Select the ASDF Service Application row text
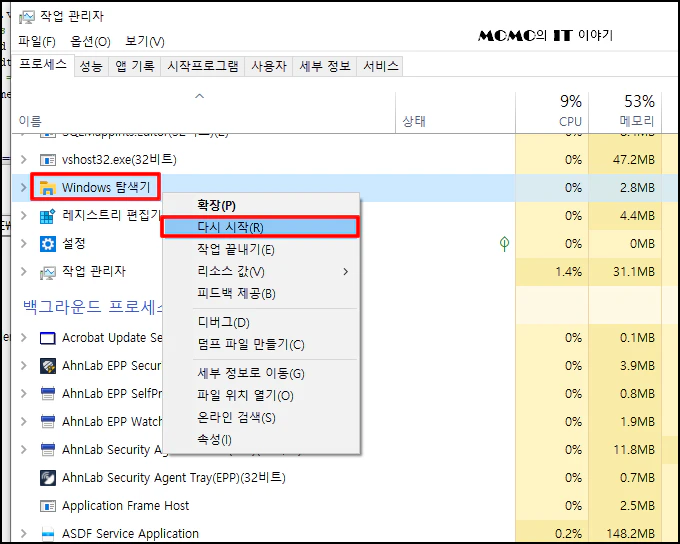Image resolution: width=680 pixels, height=544 pixels. [131, 534]
